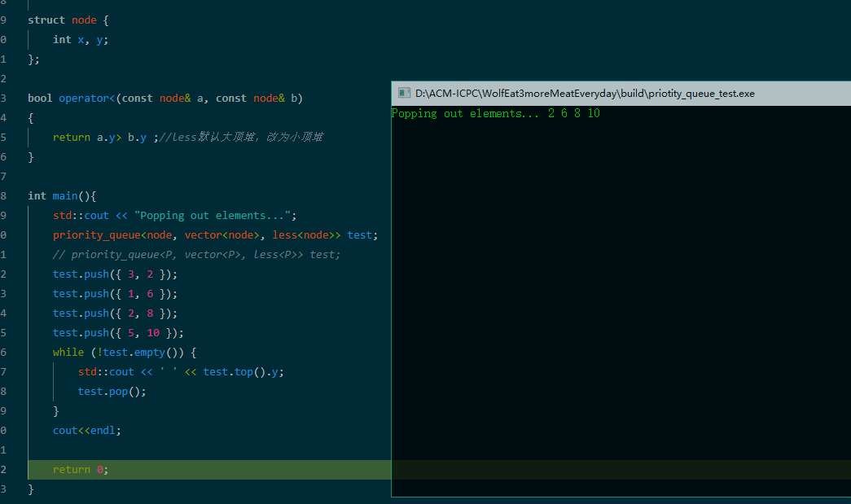The height and width of the screenshot is (504, 851).
Task: Click the 'Popping out elements... 2 6 8 10' output line
Action: coord(495,113)
